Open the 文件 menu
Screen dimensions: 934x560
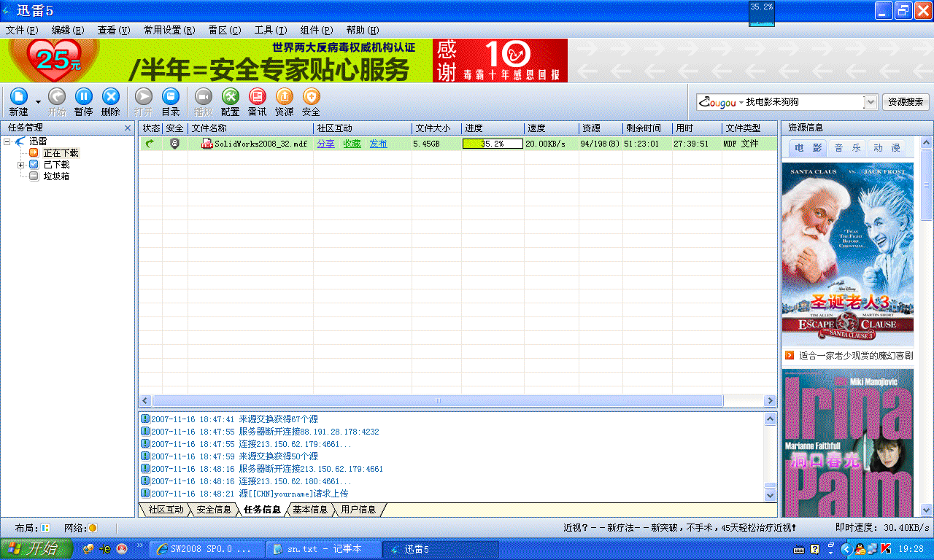pos(22,31)
